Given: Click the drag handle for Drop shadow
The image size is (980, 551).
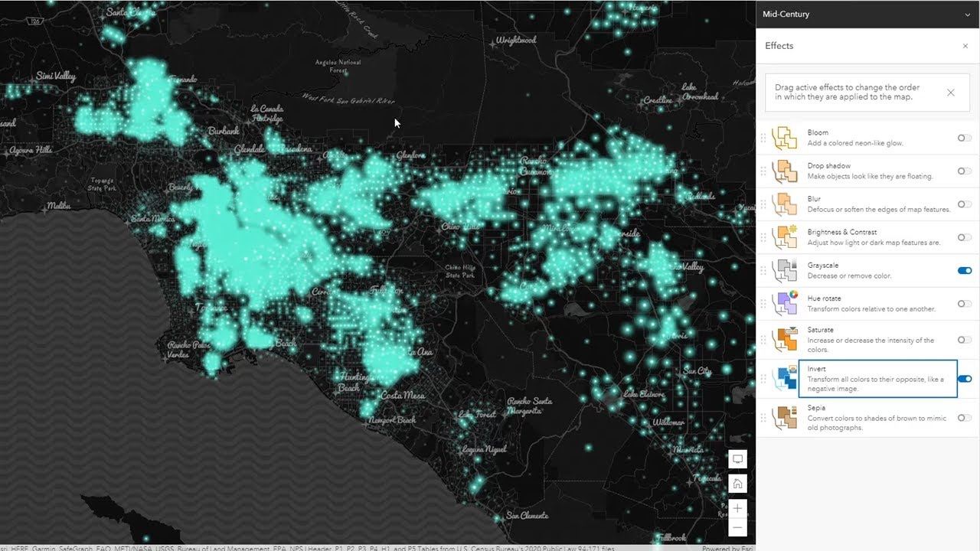Looking at the screenshot, I should click(763, 171).
